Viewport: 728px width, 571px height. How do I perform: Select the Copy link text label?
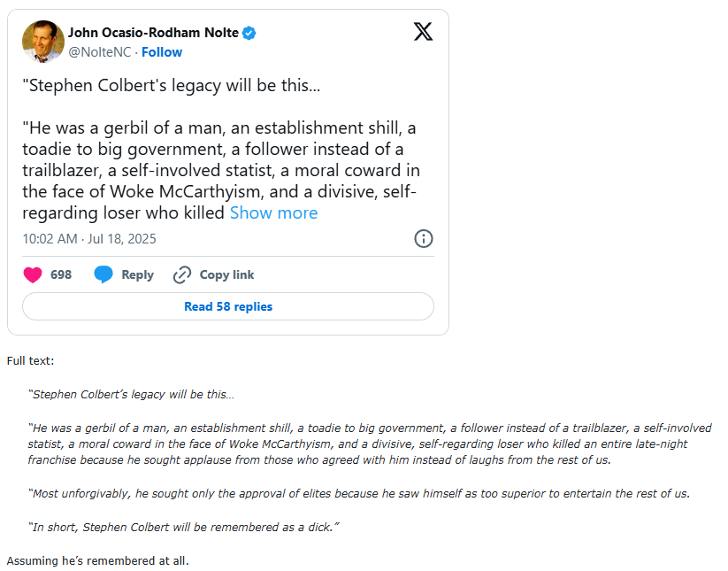[x=226, y=274]
